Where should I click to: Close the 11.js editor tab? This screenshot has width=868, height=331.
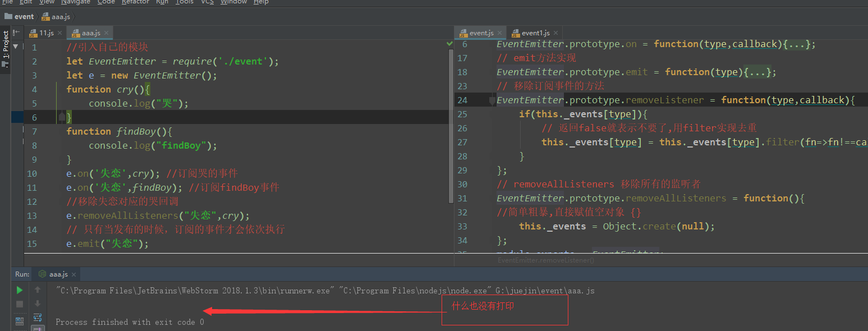coord(59,33)
